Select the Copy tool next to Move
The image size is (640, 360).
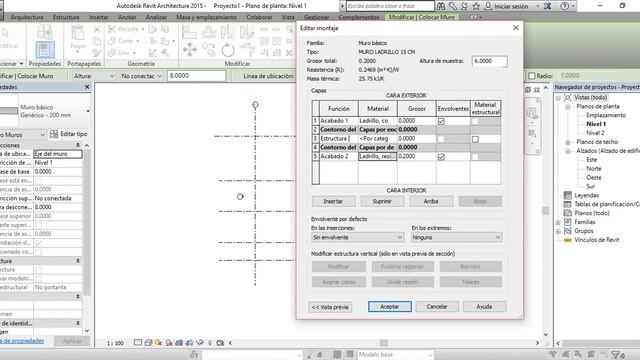tap(209, 49)
